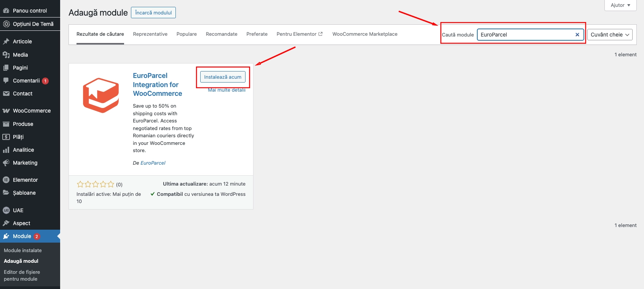Open the WooCommerce menu label
This screenshot has width=644, height=289.
click(x=32, y=111)
